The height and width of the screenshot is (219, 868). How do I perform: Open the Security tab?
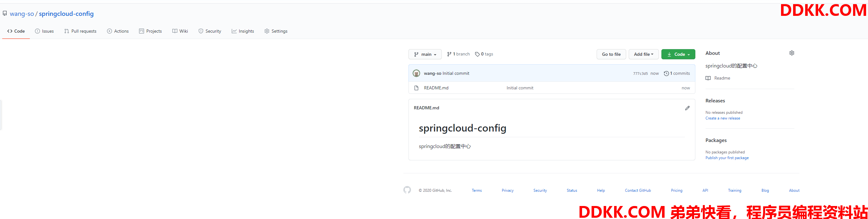coord(210,31)
